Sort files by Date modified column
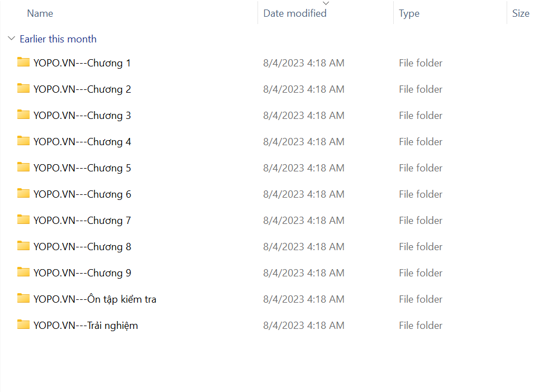 295,13
